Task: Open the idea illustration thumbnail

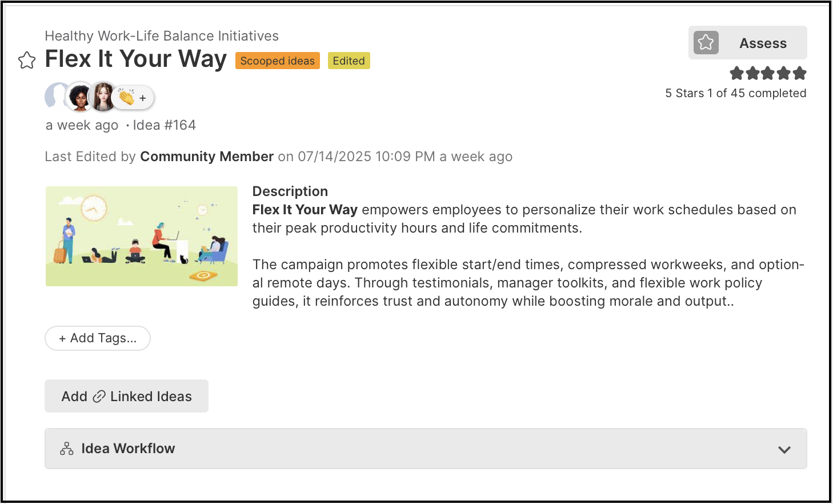Action: click(x=142, y=236)
